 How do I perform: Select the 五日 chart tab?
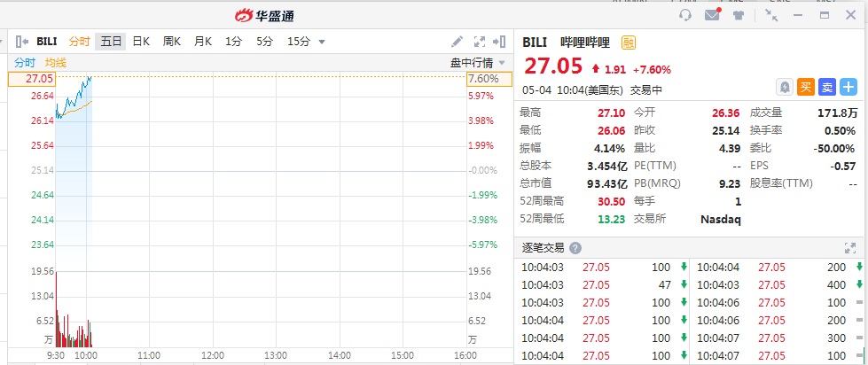(111, 41)
